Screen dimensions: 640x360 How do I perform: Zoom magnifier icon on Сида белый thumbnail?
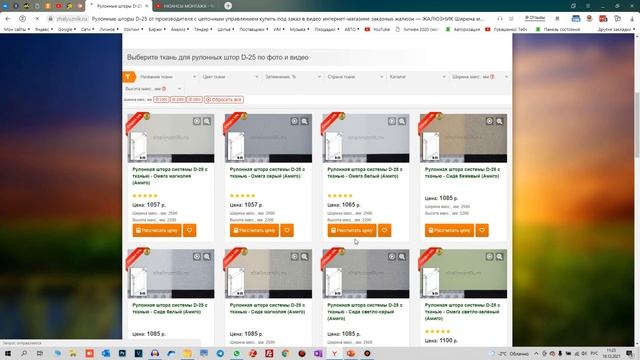coord(207,257)
